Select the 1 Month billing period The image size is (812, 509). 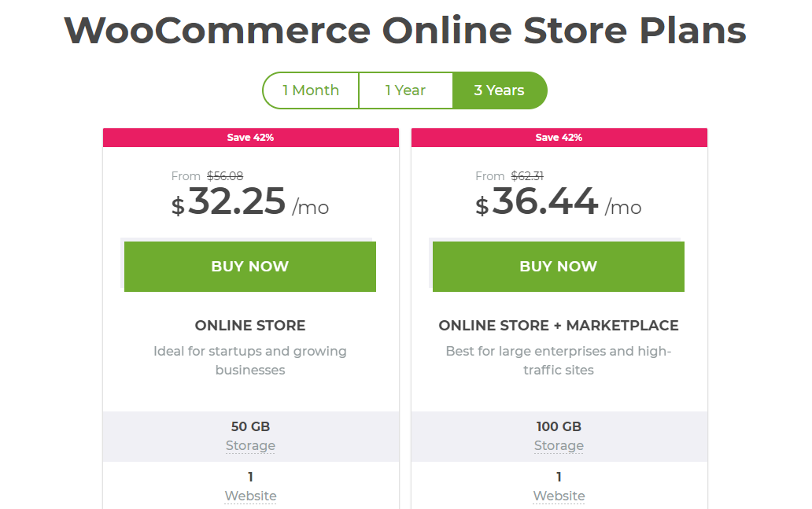tap(311, 90)
